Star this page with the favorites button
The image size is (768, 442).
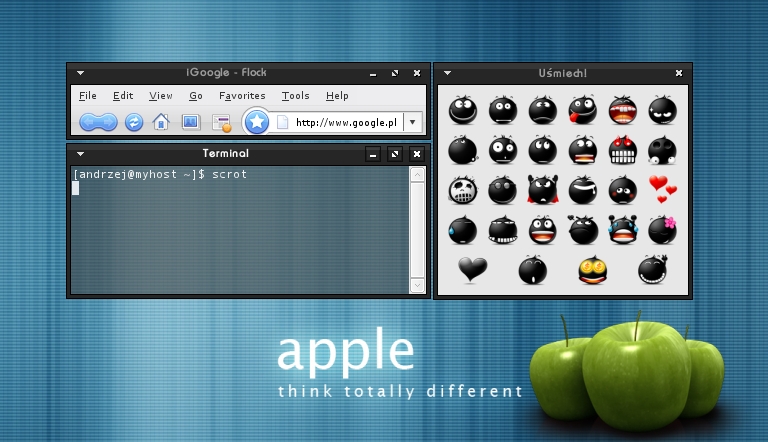(257, 122)
